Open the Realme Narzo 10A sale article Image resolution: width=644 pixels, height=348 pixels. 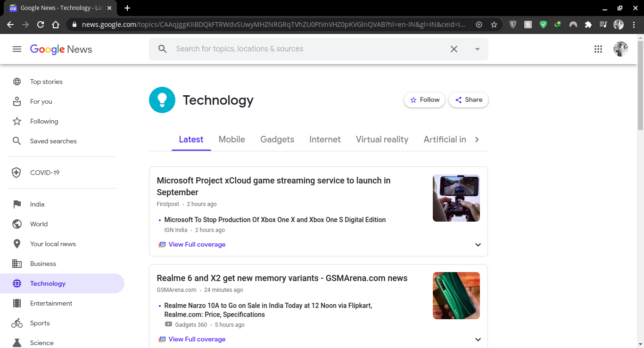pyautogui.click(x=268, y=310)
